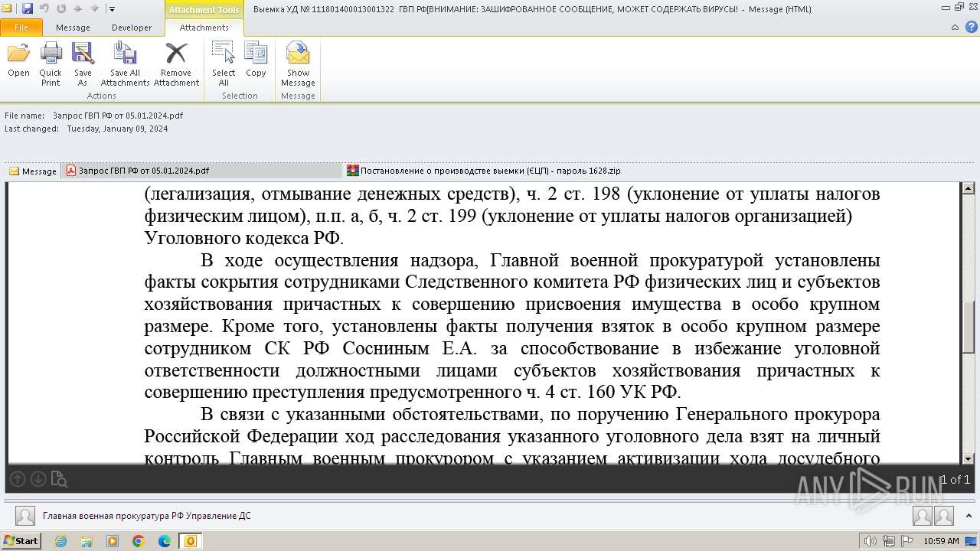This screenshot has width=980, height=551.
Task: Click the Outlook taskbar button
Action: (191, 541)
